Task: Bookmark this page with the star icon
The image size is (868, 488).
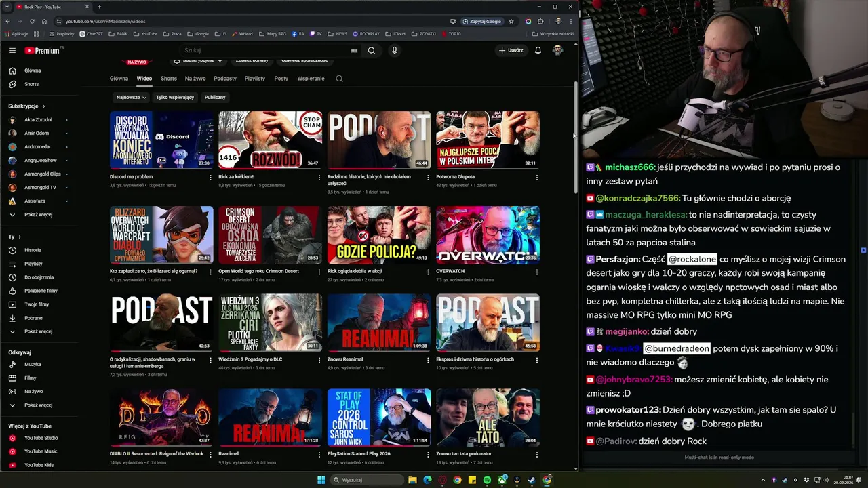Action: pyautogui.click(x=511, y=21)
